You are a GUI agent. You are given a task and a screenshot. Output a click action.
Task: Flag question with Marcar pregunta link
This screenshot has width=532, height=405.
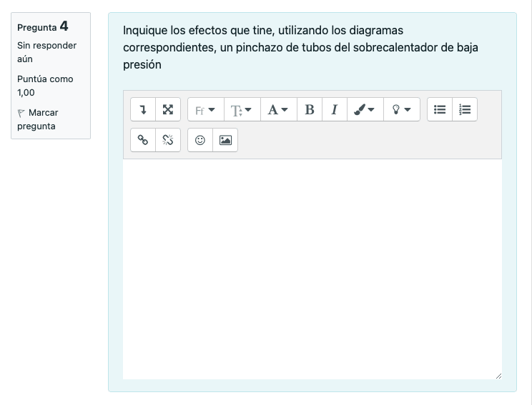[x=38, y=119]
